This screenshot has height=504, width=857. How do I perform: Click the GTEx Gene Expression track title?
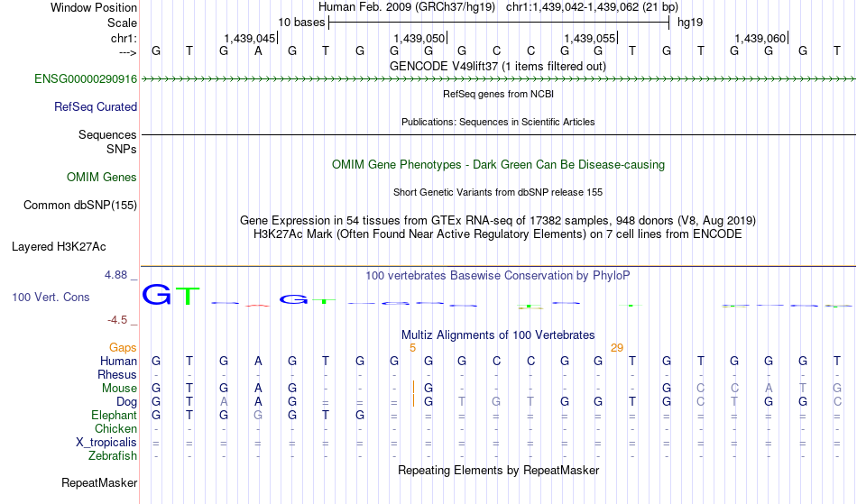click(x=498, y=220)
